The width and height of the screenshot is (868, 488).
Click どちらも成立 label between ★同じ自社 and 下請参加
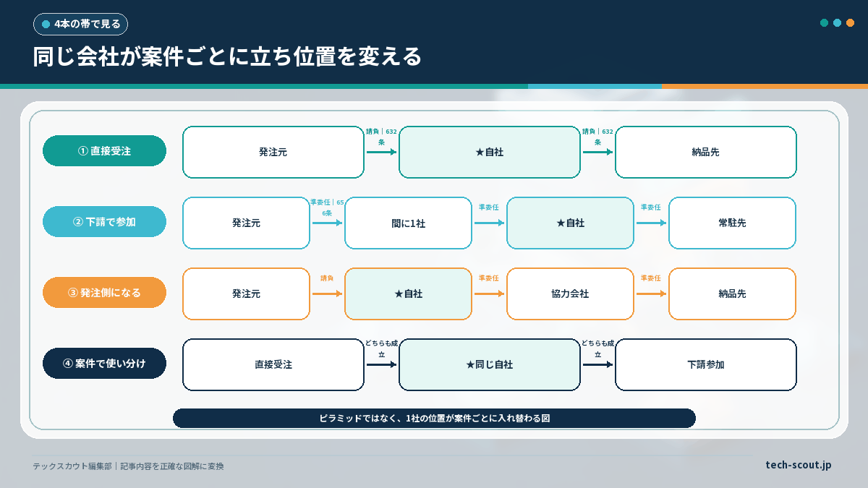tap(597, 349)
